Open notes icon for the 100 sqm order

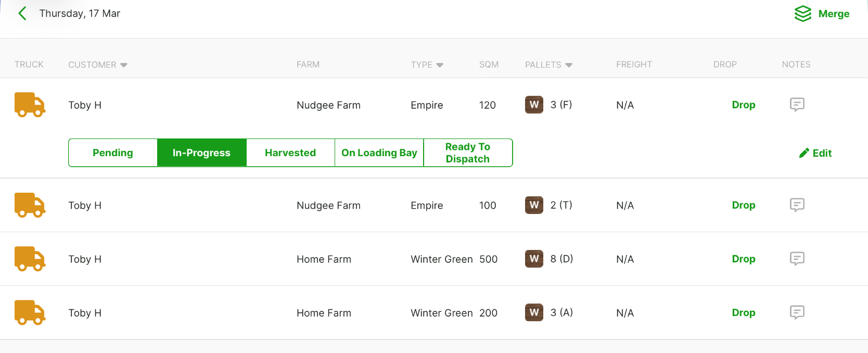pyautogui.click(x=797, y=205)
